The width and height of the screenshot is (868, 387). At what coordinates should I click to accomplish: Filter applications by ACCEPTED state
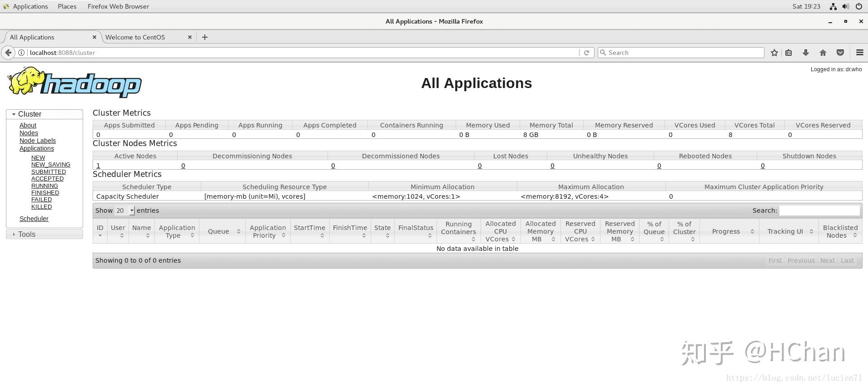click(x=48, y=179)
